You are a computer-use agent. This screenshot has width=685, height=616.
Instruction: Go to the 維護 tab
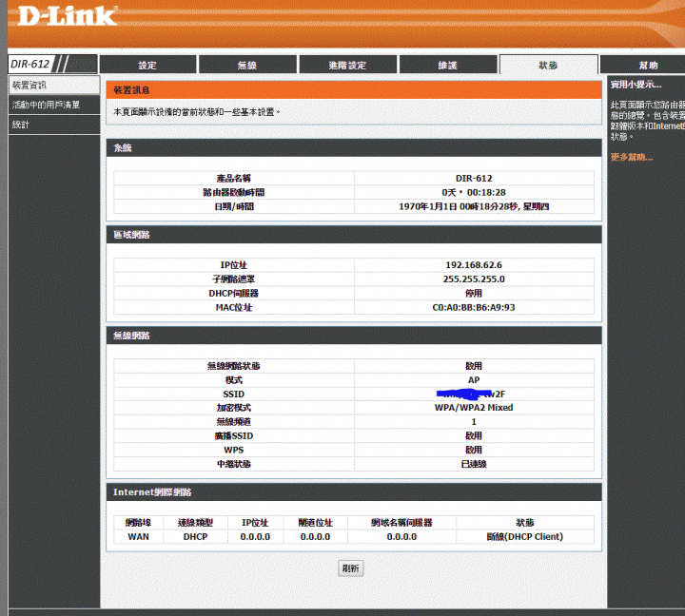[x=448, y=65]
